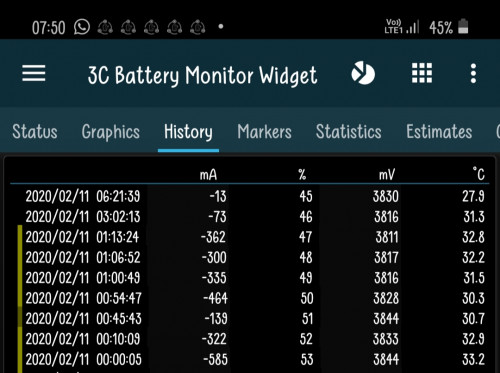Tap the WhatsApp notification icon

[x=82, y=27]
